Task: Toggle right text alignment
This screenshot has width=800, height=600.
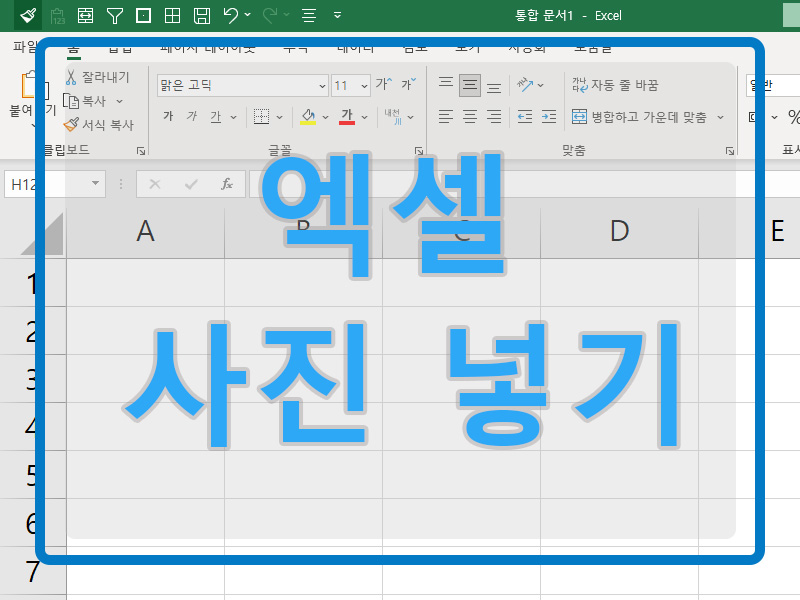Action: click(494, 117)
